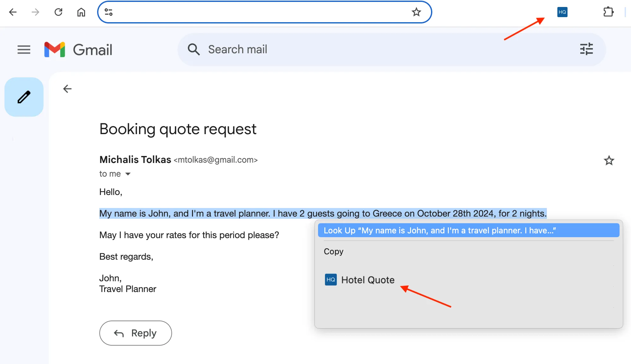
Task: Reload the current page
Action: coord(58,12)
